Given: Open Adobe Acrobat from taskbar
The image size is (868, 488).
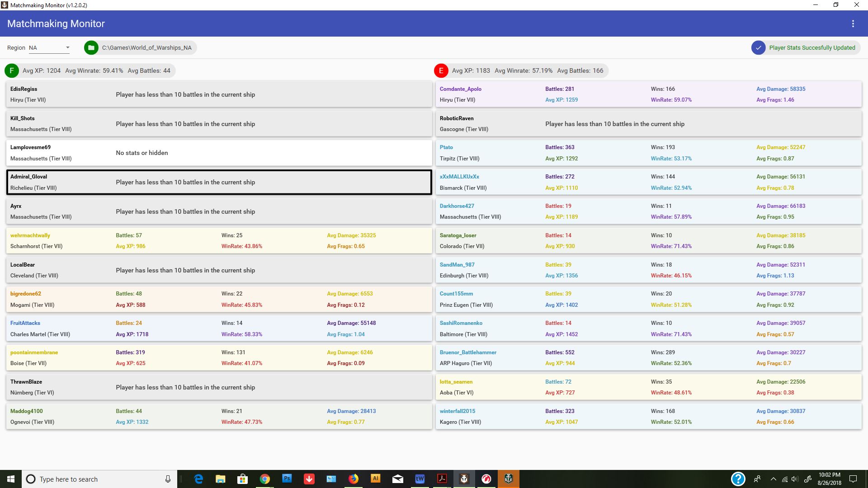Looking at the screenshot, I should 442,479.
